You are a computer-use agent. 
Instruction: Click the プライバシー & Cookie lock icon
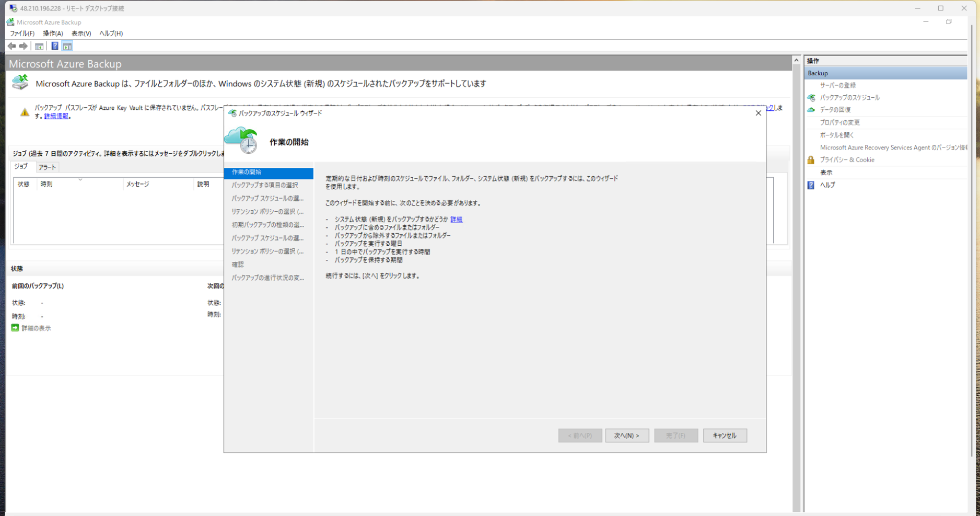point(811,160)
